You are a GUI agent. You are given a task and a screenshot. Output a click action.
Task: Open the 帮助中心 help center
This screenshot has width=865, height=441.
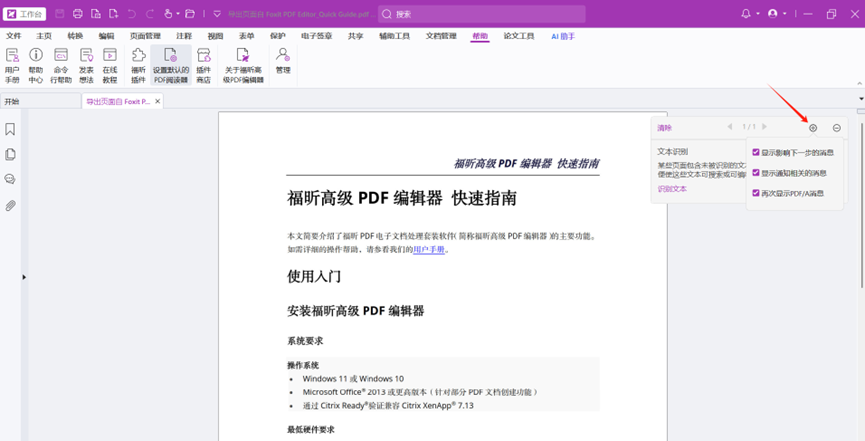36,65
